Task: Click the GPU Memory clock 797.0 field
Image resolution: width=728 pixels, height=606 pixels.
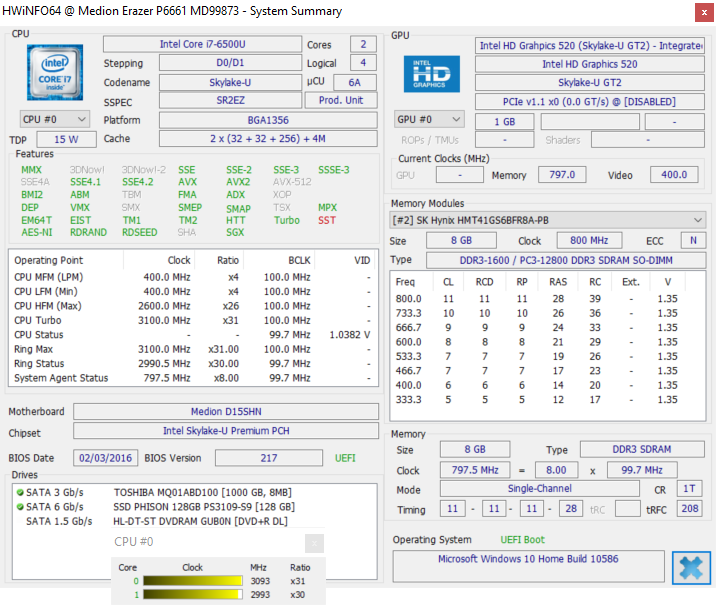Action: click(562, 175)
